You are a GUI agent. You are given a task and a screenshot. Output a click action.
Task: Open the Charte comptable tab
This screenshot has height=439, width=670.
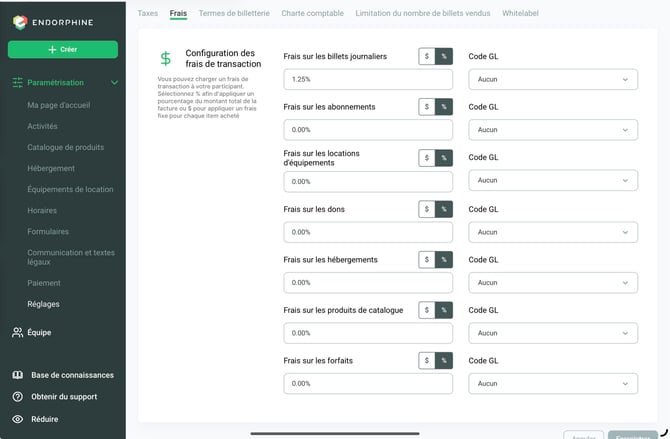point(312,13)
